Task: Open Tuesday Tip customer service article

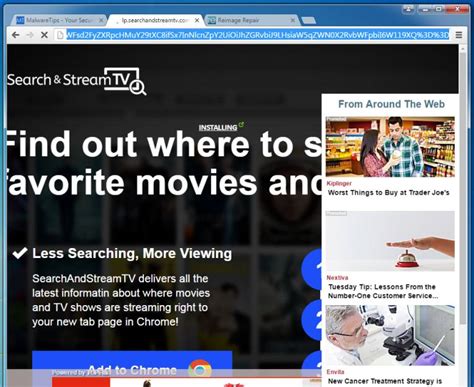Action: click(383, 291)
